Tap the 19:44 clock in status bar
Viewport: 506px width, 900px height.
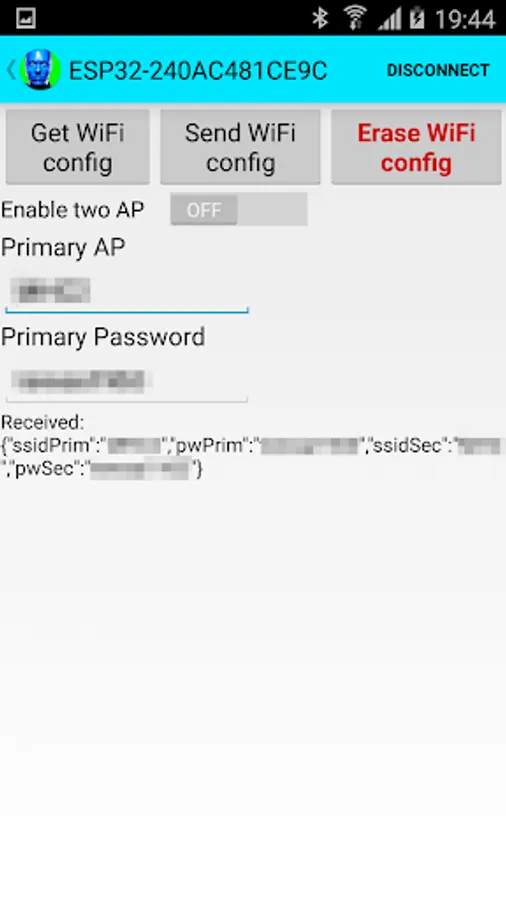(x=465, y=20)
